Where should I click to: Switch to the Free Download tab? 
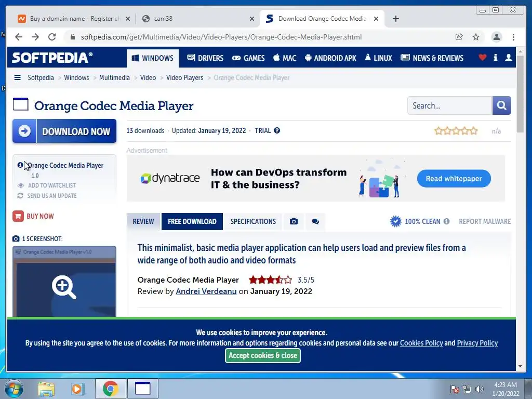pyautogui.click(x=192, y=221)
